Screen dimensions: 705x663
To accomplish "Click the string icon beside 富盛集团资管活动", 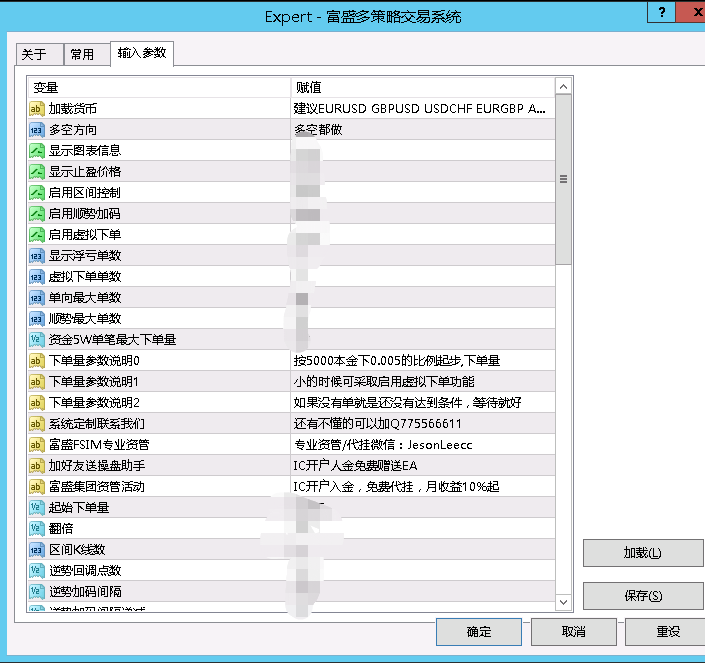I will pyautogui.click(x=37, y=487).
